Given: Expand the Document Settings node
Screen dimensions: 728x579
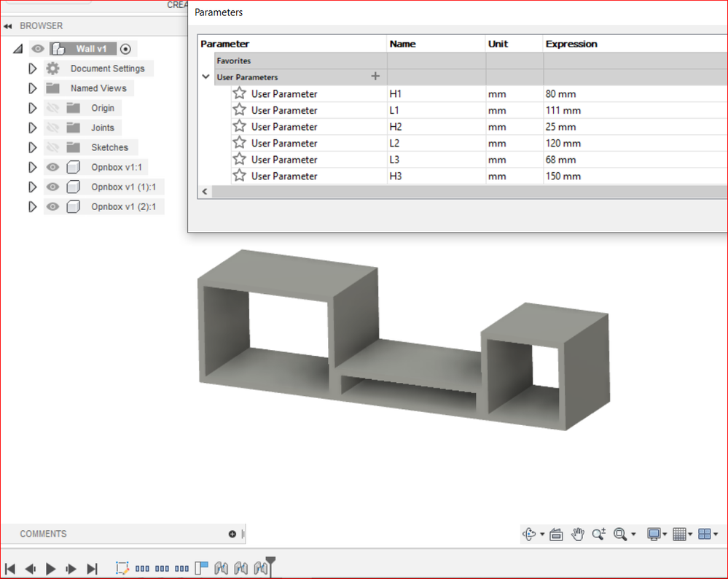Looking at the screenshot, I should [32, 69].
